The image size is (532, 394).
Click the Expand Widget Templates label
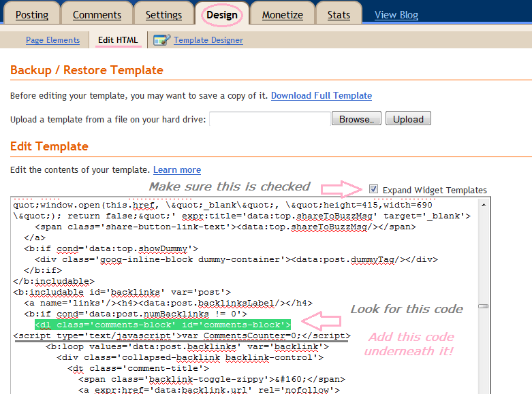pyautogui.click(x=435, y=190)
